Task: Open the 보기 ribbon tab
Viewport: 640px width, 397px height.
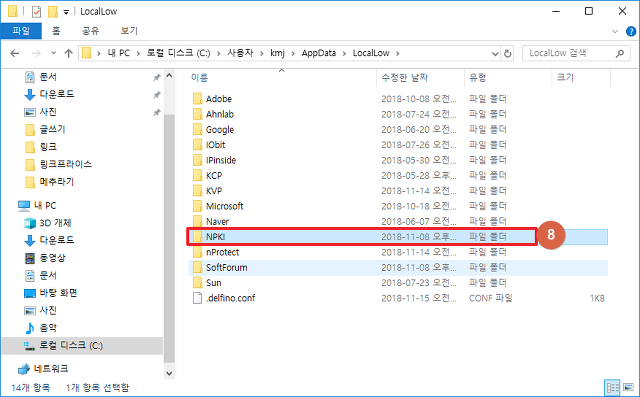Action: click(129, 31)
